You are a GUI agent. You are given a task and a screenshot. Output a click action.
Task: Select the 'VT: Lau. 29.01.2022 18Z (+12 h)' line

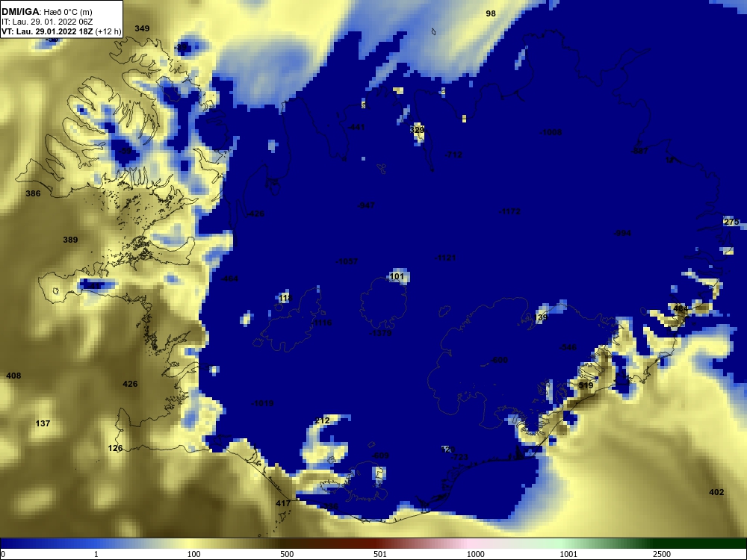click(61, 32)
